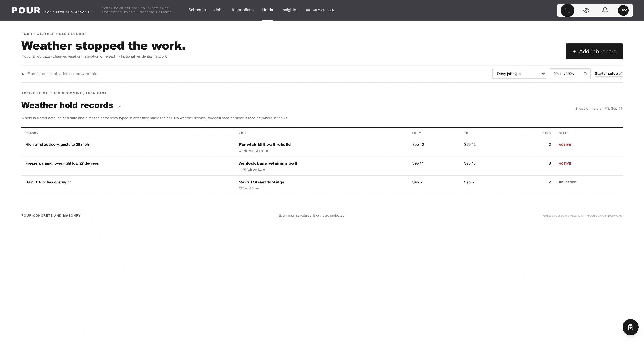Click the ACTIVE state for Fenwick Mill
This screenshot has width=644, height=362.
tap(565, 145)
